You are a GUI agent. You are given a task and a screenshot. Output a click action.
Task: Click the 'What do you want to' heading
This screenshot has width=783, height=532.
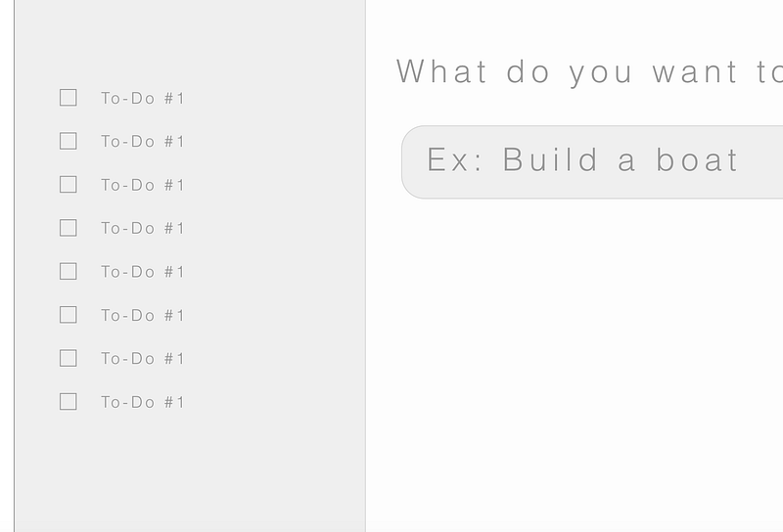tap(590, 71)
